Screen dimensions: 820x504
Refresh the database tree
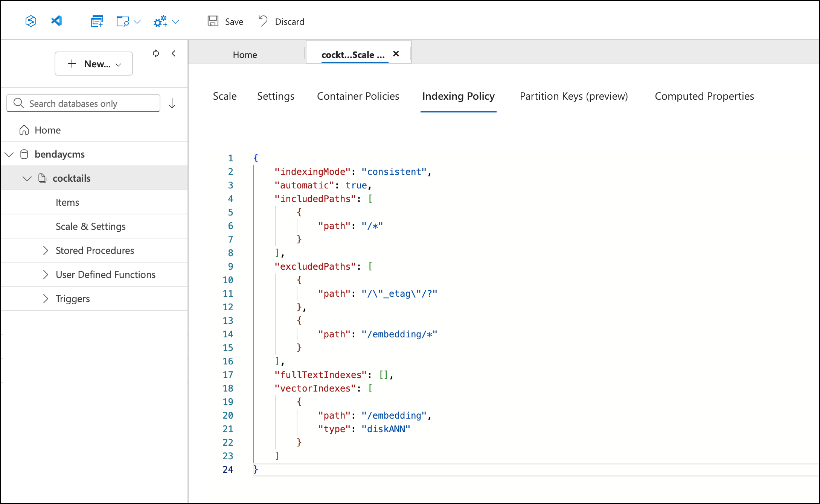[155, 53]
